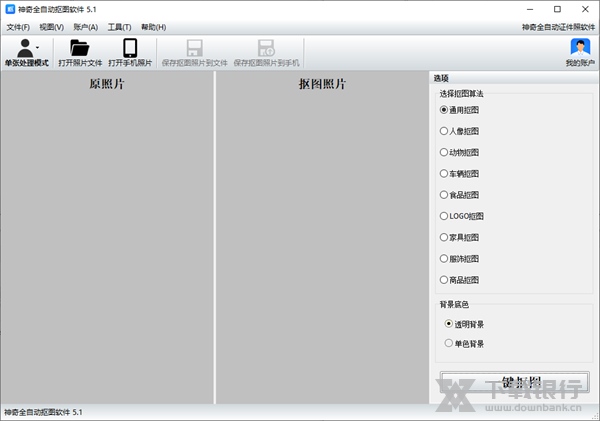Select 透明背景 transparent background option
This screenshot has width=600, height=421.
point(449,324)
